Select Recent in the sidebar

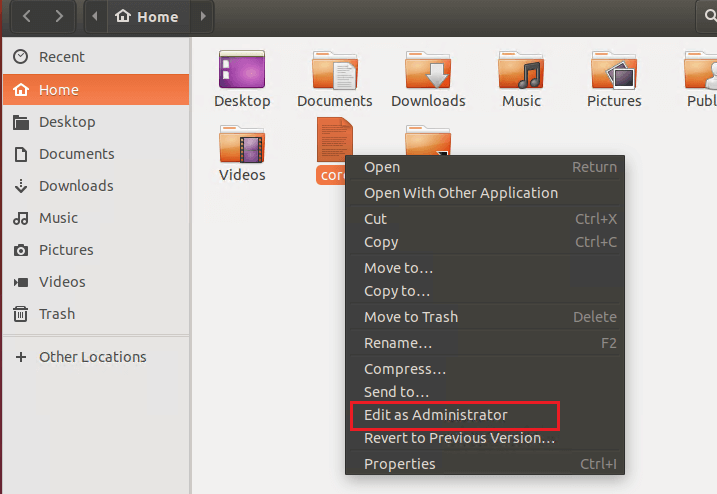tap(61, 57)
